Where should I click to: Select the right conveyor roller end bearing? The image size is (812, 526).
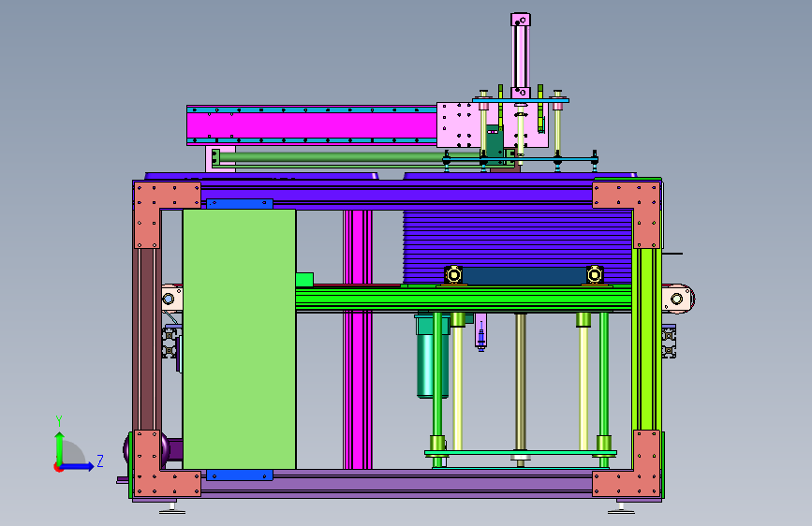678,299
